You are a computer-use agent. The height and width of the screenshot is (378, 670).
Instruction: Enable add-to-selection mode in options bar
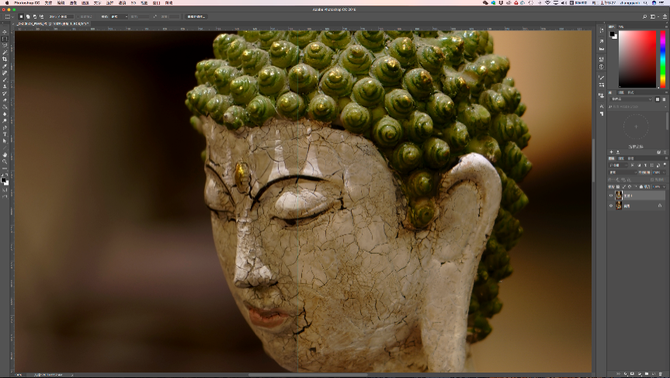pos(28,17)
